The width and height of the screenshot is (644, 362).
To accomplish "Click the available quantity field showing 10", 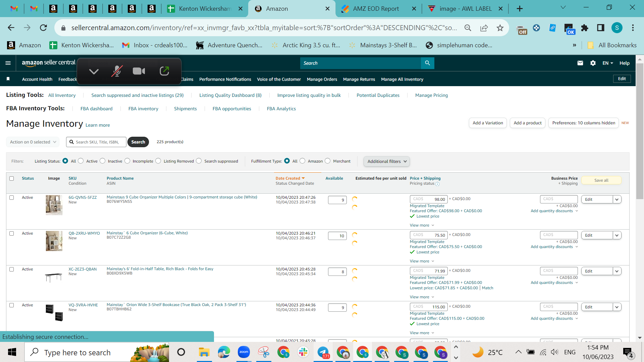I will point(337,236).
